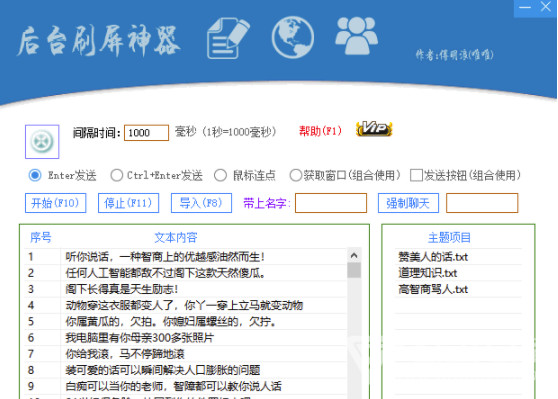Image resolution: width=558 pixels, height=399 pixels.
Task: Select row 3 阁下长得真是天生励志
Action: pos(122,289)
